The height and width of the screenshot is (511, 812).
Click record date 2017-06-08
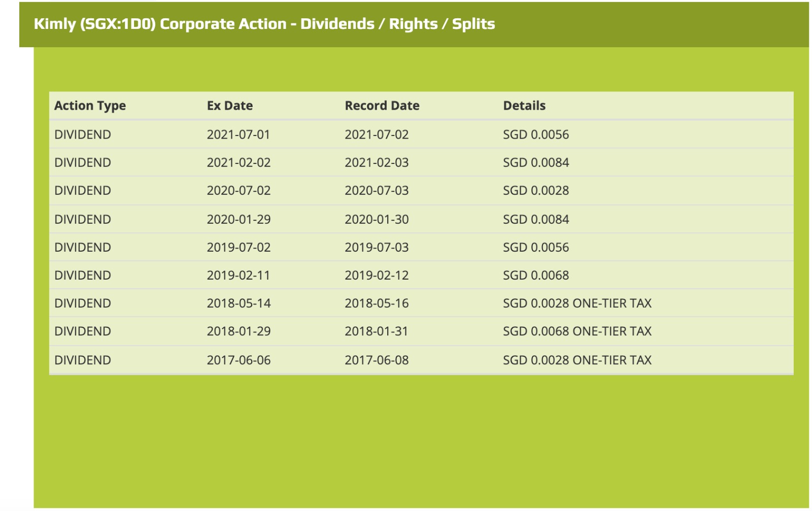pos(376,360)
